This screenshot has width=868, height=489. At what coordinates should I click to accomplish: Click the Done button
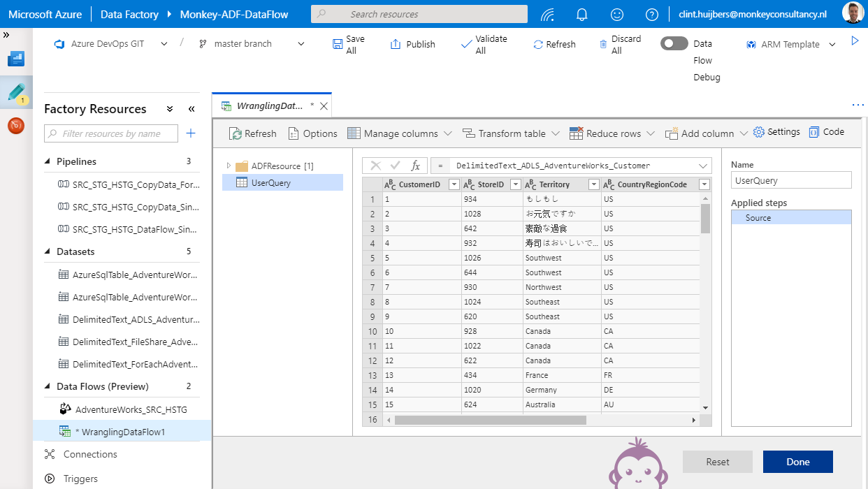pyautogui.click(x=798, y=462)
